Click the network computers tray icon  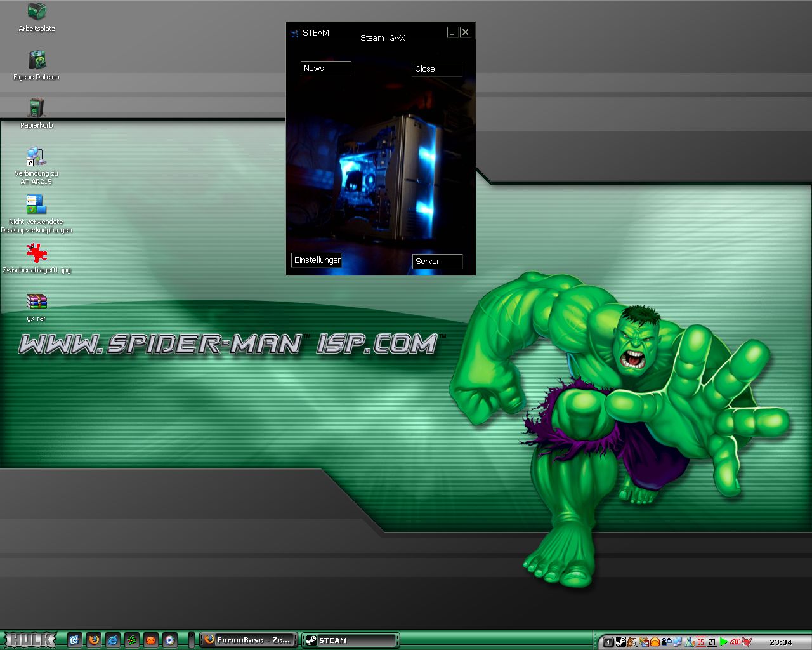pos(677,642)
